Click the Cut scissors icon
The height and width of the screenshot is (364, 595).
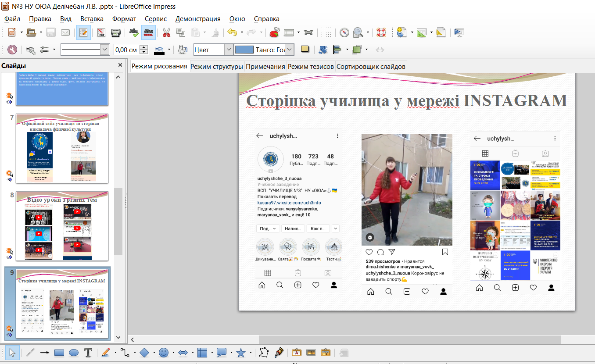click(166, 32)
